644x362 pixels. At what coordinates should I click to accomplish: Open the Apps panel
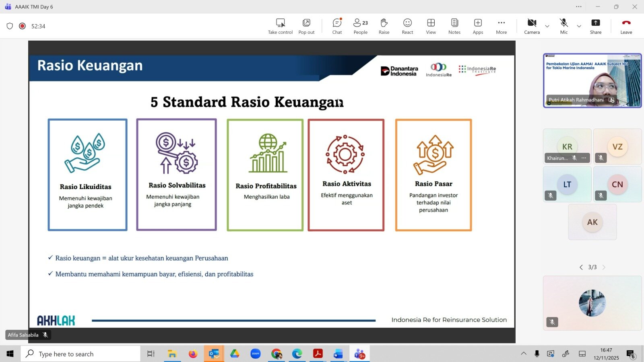478,26
